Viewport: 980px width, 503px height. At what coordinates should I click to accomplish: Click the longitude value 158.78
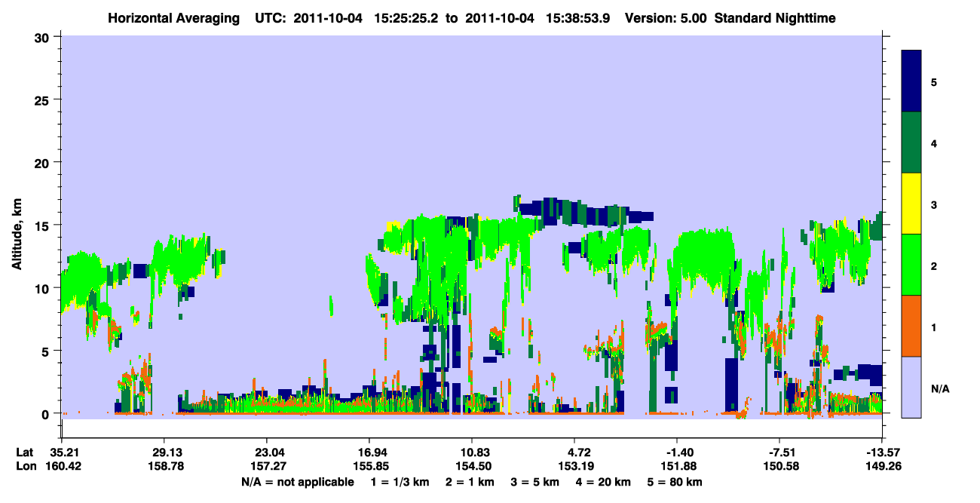pyautogui.click(x=164, y=467)
